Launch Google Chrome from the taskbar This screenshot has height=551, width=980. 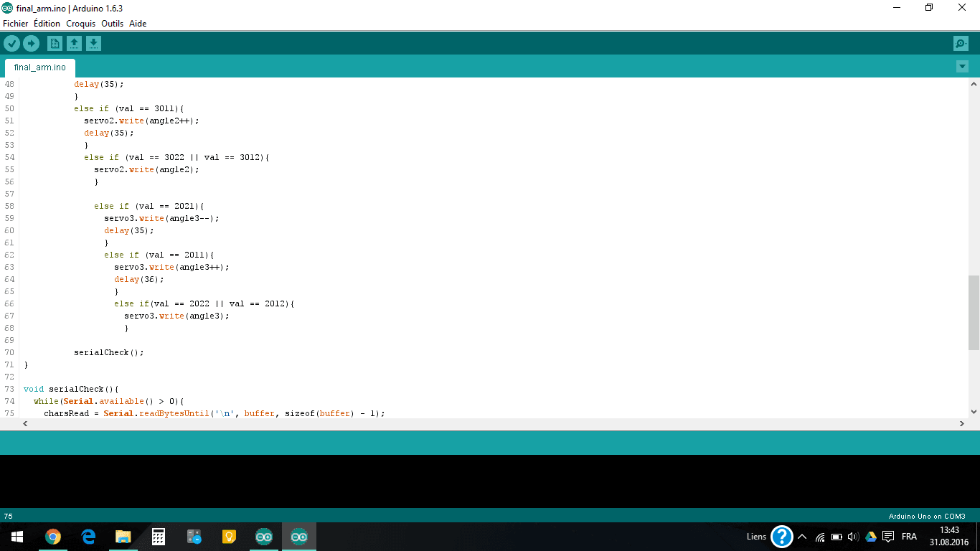tap(52, 536)
